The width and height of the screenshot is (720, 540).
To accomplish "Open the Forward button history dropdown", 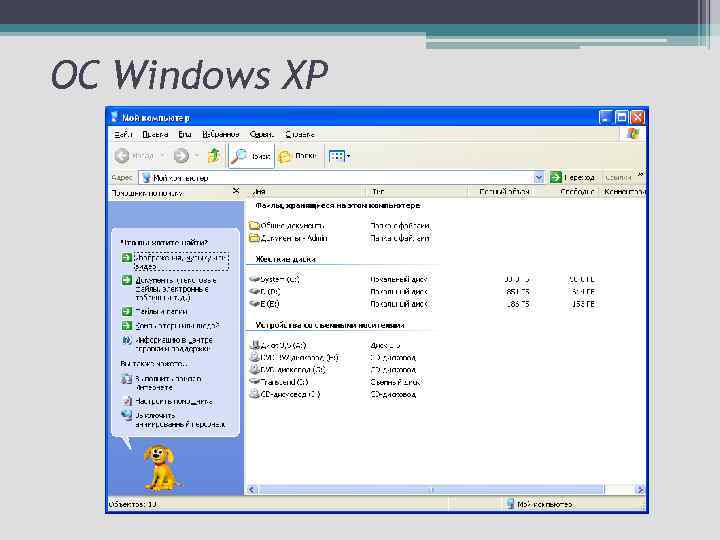I will 197,156.
